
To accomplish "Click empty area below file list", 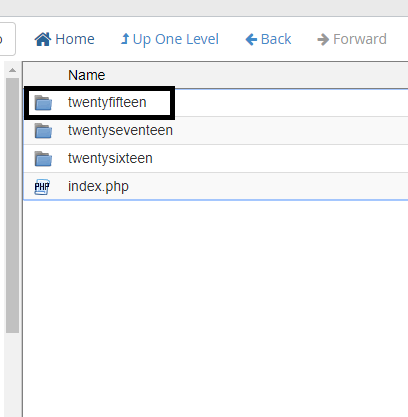I will (x=215, y=307).
